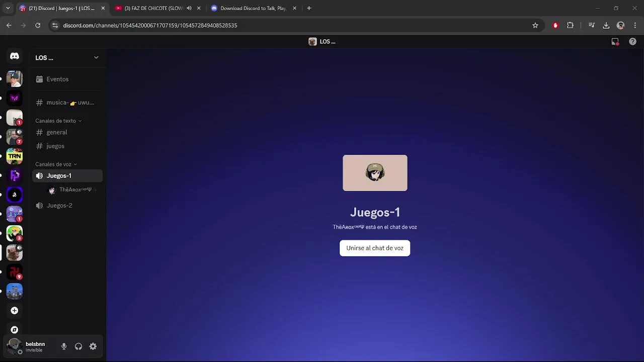This screenshot has width=644, height=362.
Task: Open the purple M logo server
Action: (14, 98)
